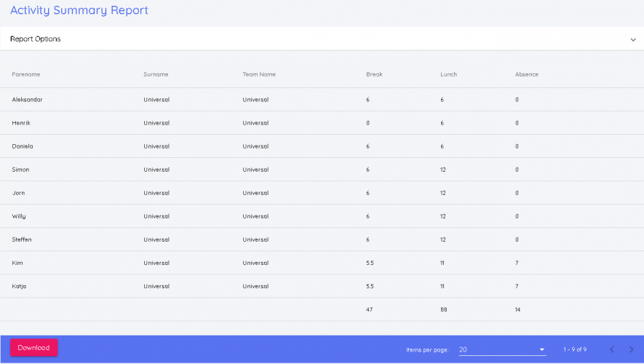The height and width of the screenshot is (364, 644).
Task: Open the Items per page dropdown
Action: [x=501, y=349]
